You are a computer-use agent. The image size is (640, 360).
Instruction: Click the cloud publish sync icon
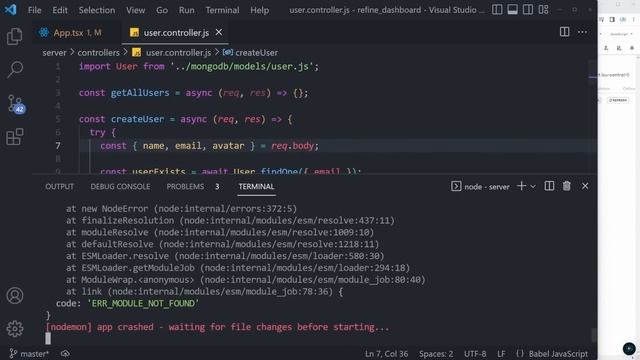[x=65, y=353]
